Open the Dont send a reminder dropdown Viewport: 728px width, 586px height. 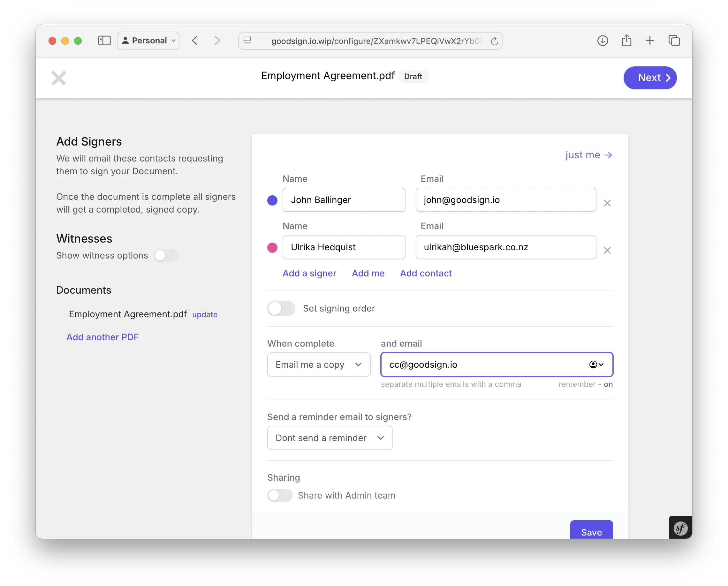point(330,438)
